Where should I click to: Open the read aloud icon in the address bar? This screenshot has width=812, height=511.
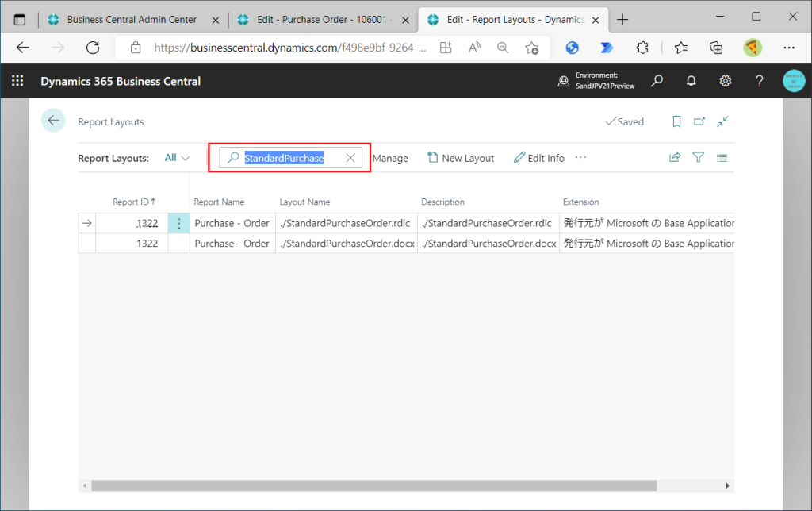pyautogui.click(x=474, y=48)
